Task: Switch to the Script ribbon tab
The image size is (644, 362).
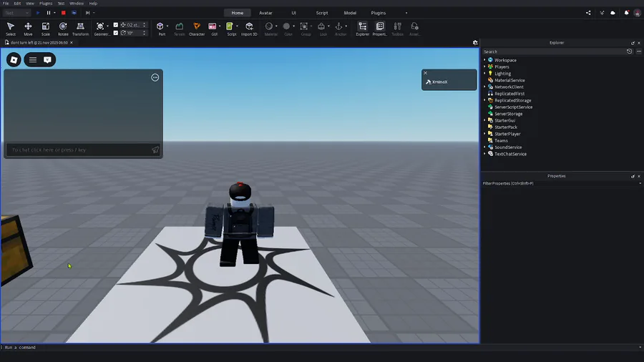Action: [x=322, y=13]
